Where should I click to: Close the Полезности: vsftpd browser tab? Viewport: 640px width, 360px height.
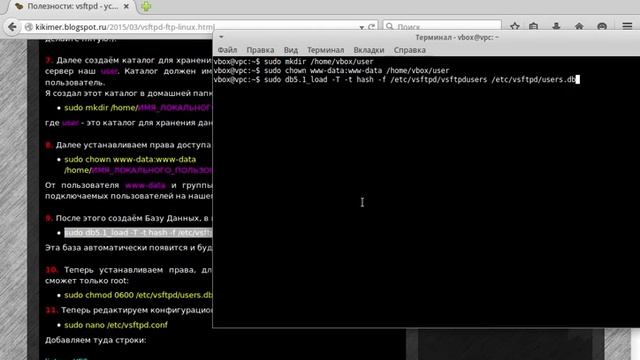point(126,7)
